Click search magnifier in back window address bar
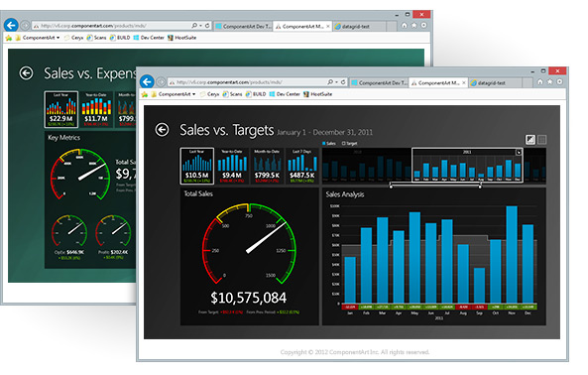Screen dimensions: 588x375 [x=194, y=26]
